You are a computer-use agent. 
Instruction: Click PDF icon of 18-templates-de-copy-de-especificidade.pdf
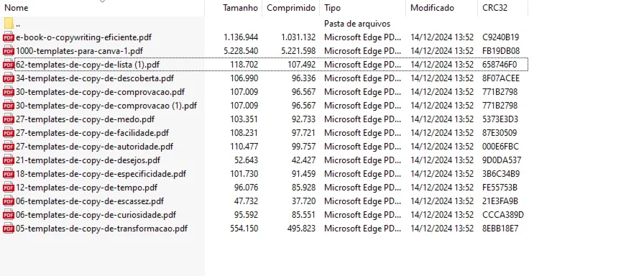(9, 174)
